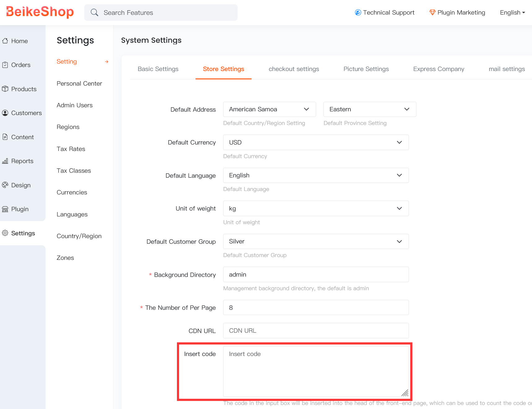Open the Default Language dropdown
Image resolution: width=532 pixels, height=409 pixels.
tap(315, 176)
